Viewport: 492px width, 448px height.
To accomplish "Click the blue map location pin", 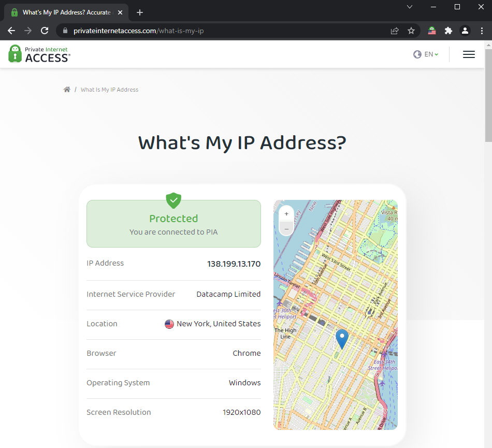I will (x=342, y=338).
